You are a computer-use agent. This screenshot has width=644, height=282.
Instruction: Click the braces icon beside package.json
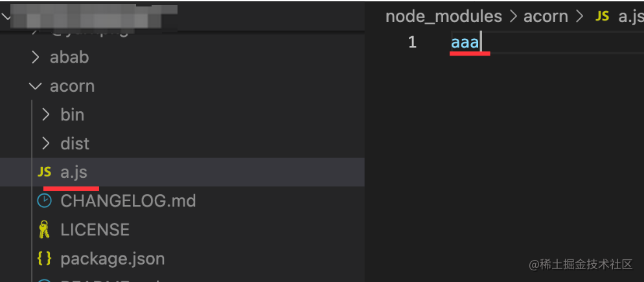click(x=45, y=259)
